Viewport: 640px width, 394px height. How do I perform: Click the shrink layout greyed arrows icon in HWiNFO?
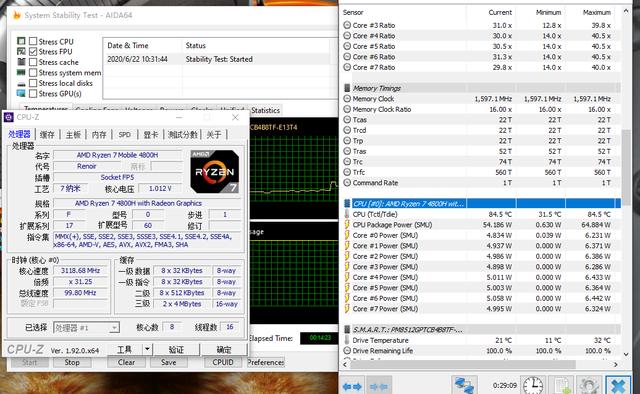379,386
